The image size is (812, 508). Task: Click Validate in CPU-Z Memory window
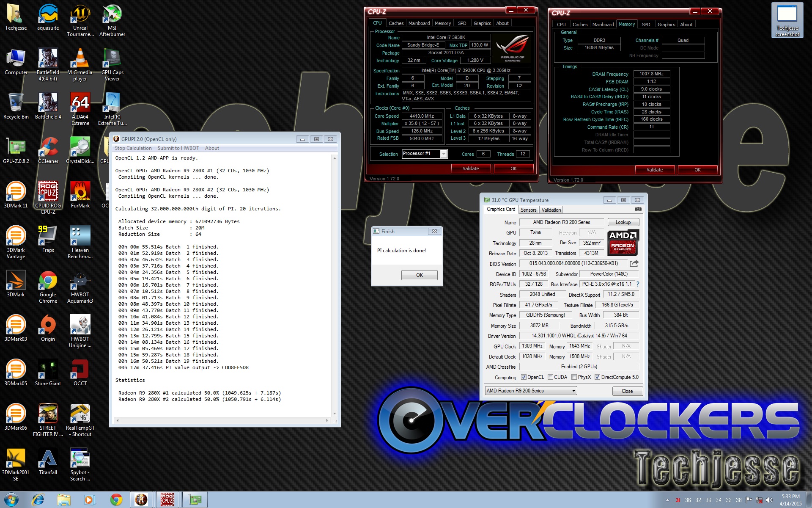[655, 170]
